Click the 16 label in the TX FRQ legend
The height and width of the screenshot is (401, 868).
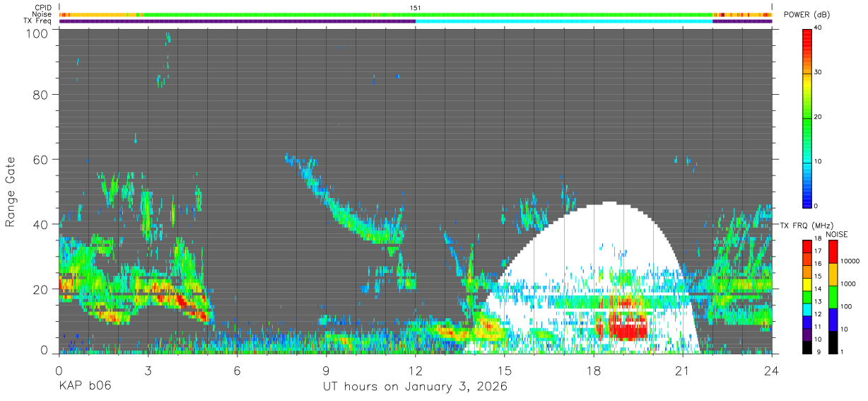tap(819, 264)
